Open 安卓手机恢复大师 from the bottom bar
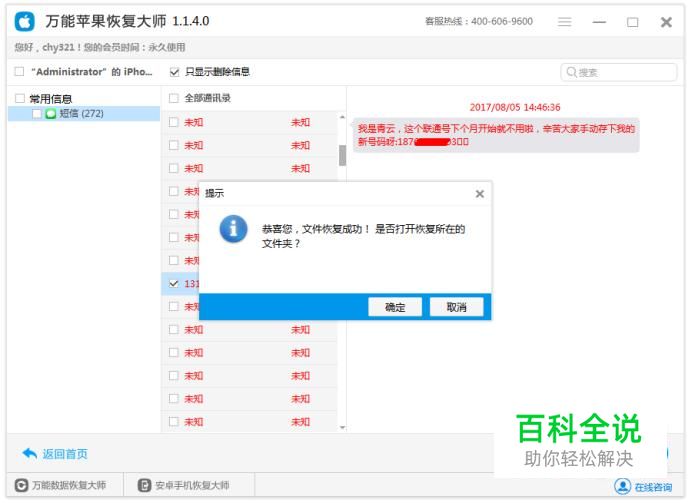Screen dimensions: 692x503 [192, 485]
